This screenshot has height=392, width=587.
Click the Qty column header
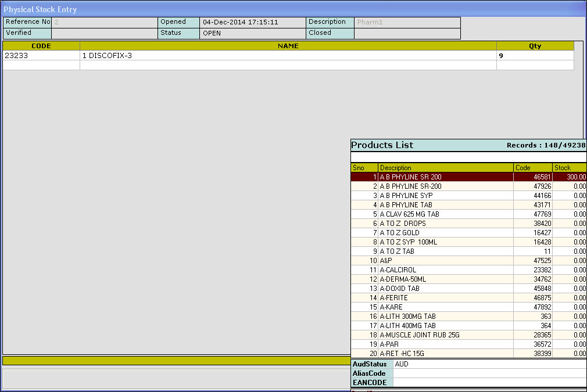(x=535, y=46)
